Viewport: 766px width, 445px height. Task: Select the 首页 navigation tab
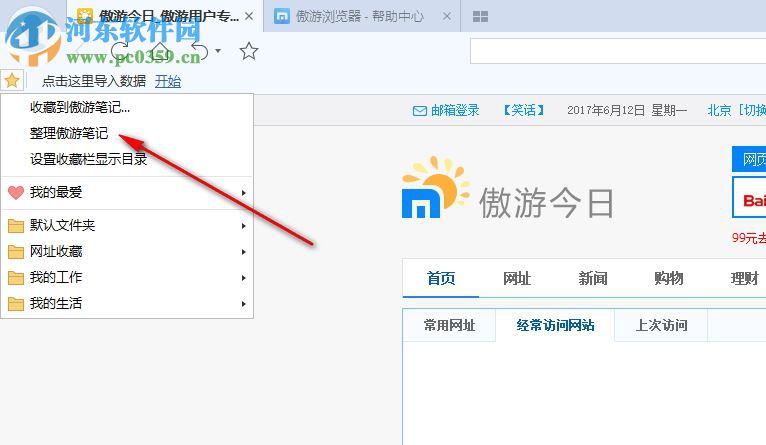point(441,278)
